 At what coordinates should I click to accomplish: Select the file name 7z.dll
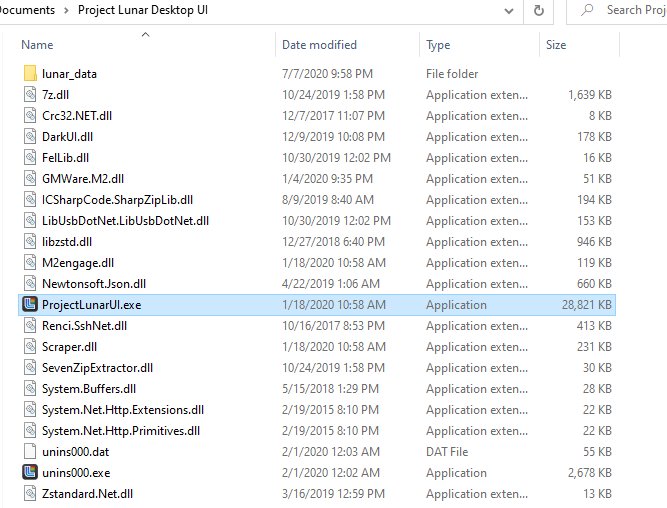[55, 95]
